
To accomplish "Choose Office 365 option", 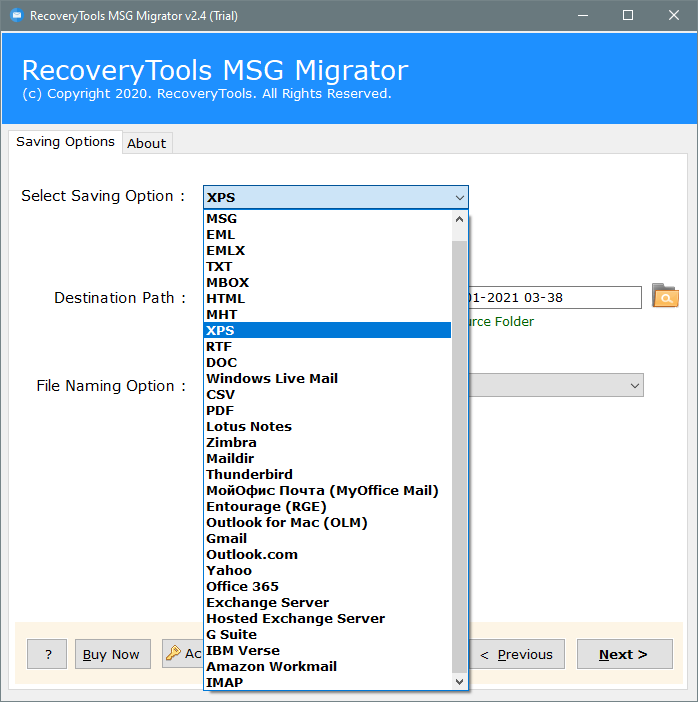I will 327,586.
